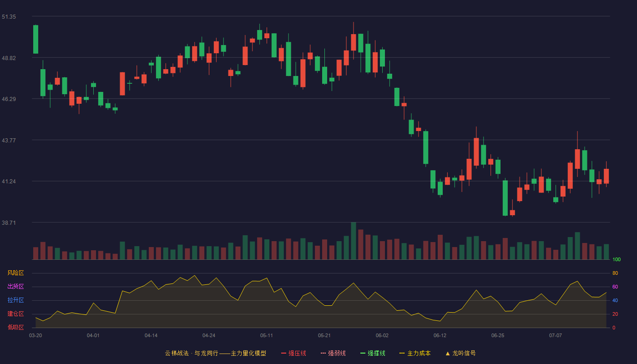Viewport: 637px width, 364px height.
Task: Select the leftmost green candlestick at 03-20
Action: (35, 39)
